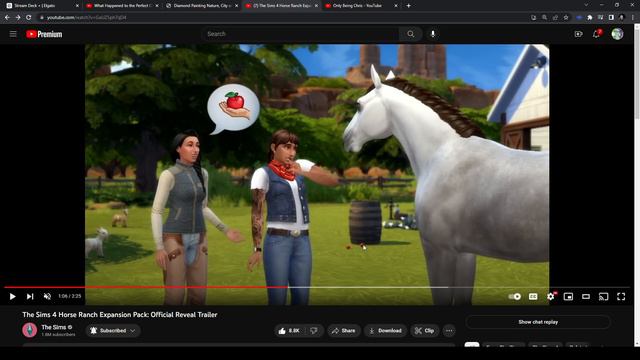
Task: Download the video for offline
Action: pyautogui.click(x=386, y=331)
